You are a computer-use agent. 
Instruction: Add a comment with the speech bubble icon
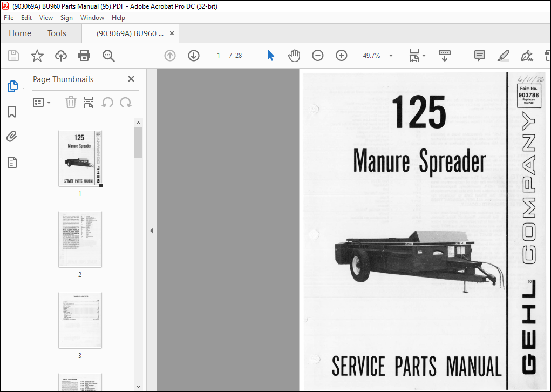click(480, 56)
